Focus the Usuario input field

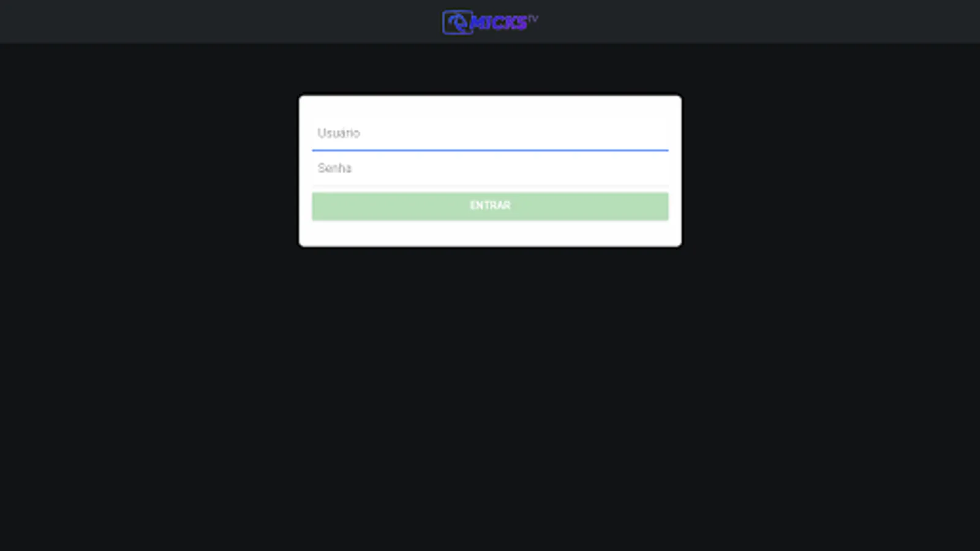click(490, 133)
